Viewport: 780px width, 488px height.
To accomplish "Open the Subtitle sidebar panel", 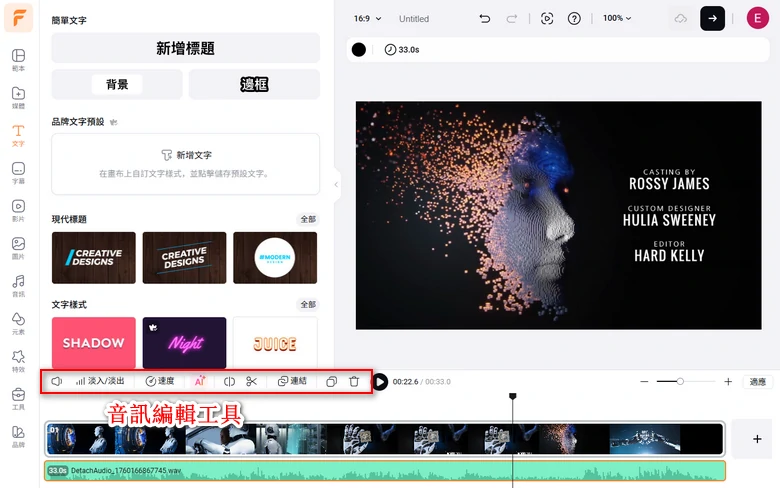I will click(x=18, y=173).
